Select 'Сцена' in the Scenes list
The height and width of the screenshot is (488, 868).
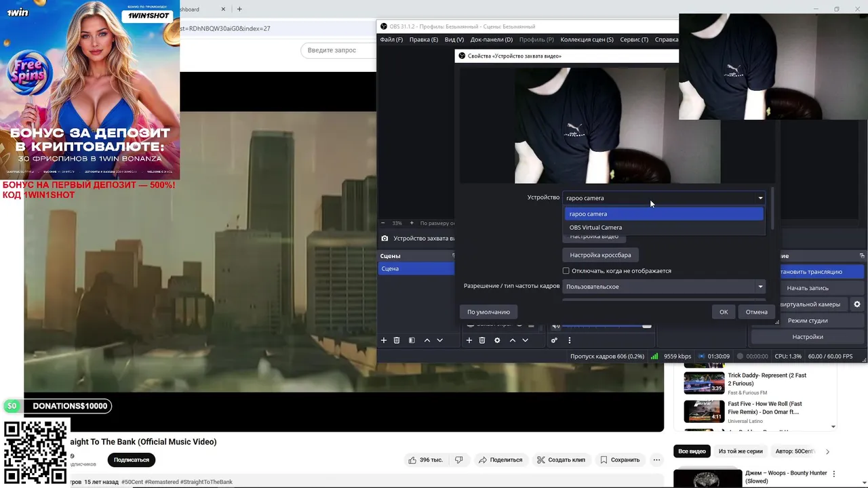pyautogui.click(x=416, y=268)
